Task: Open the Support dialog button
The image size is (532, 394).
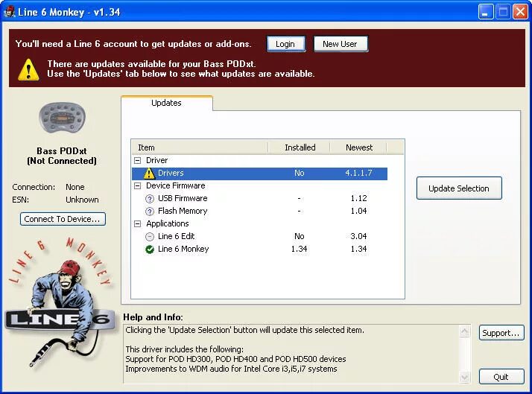Action: [x=501, y=333]
